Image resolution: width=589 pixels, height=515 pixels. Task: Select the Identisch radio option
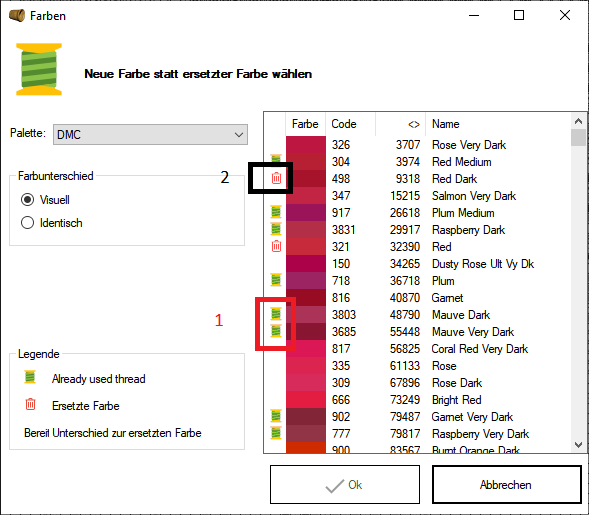[x=27, y=223]
